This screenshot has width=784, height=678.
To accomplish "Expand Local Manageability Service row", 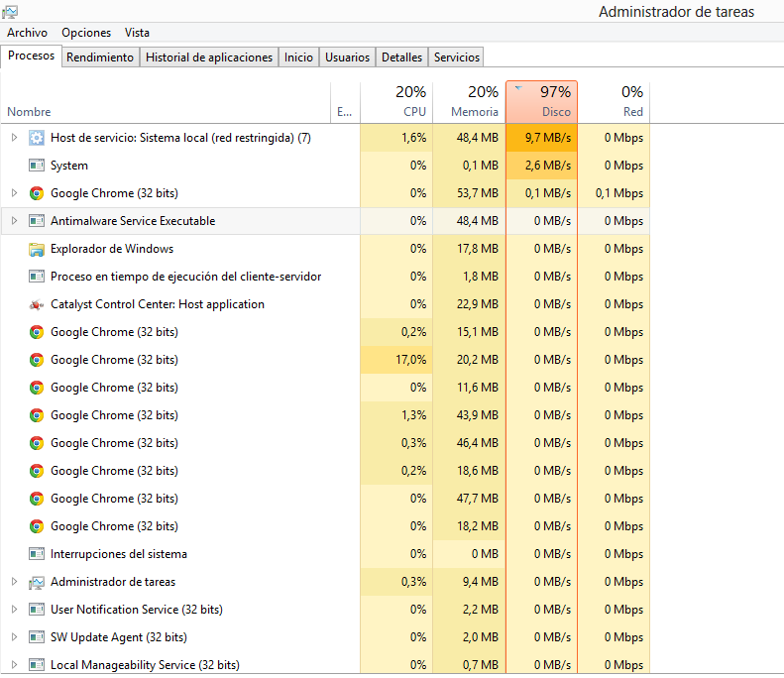I will point(14,665).
